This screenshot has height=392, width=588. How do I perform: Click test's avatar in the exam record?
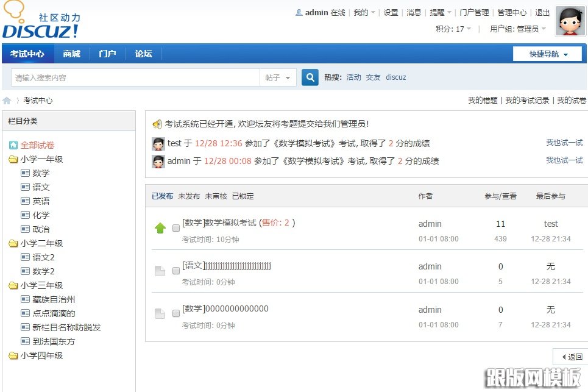point(157,143)
